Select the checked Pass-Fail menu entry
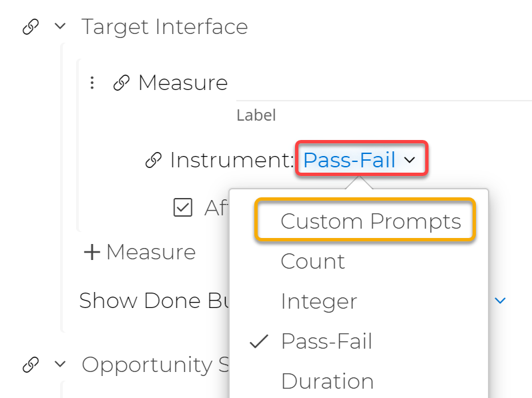The width and height of the screenshot is (532, 398). 326,341
